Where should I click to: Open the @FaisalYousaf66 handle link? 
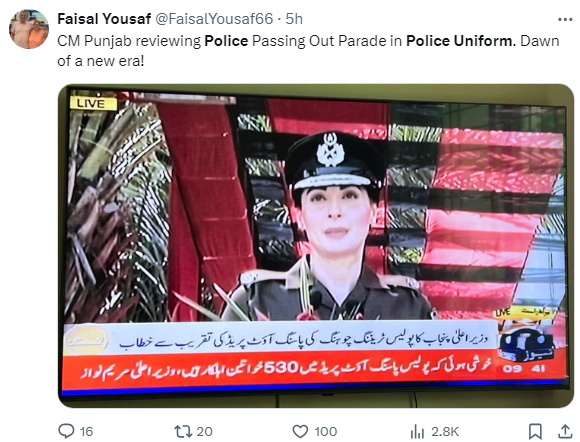214,19
